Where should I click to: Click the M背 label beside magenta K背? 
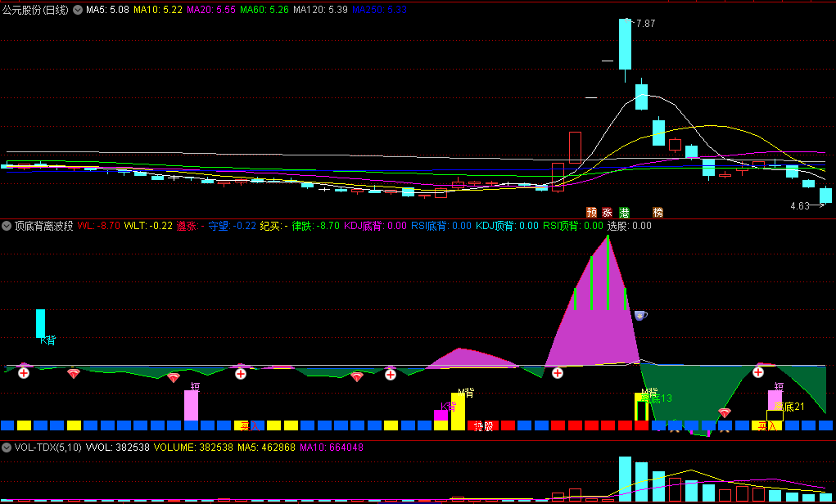[465, 394]
